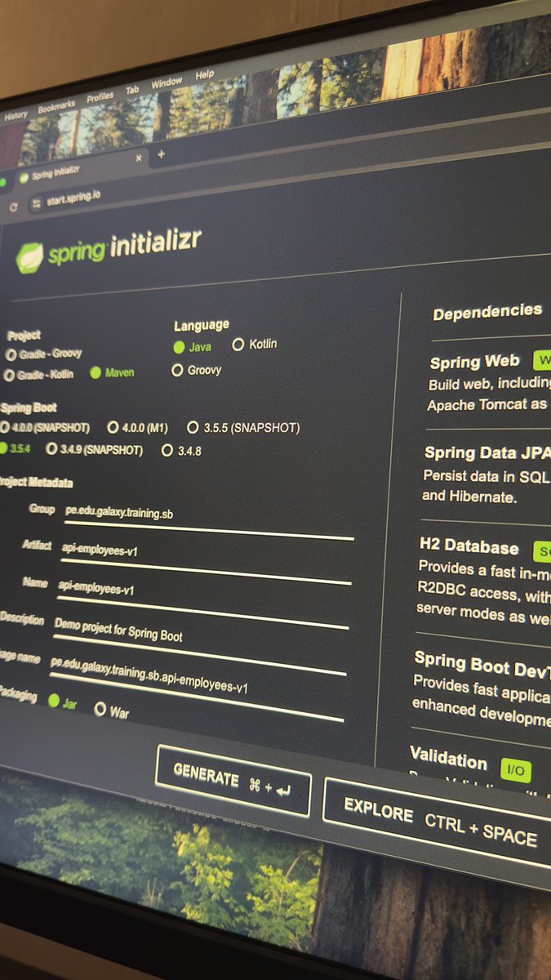Open the Bookmarks menu
Image resolution: width=551 pixels, height=980 pixels.
(56, 105)
